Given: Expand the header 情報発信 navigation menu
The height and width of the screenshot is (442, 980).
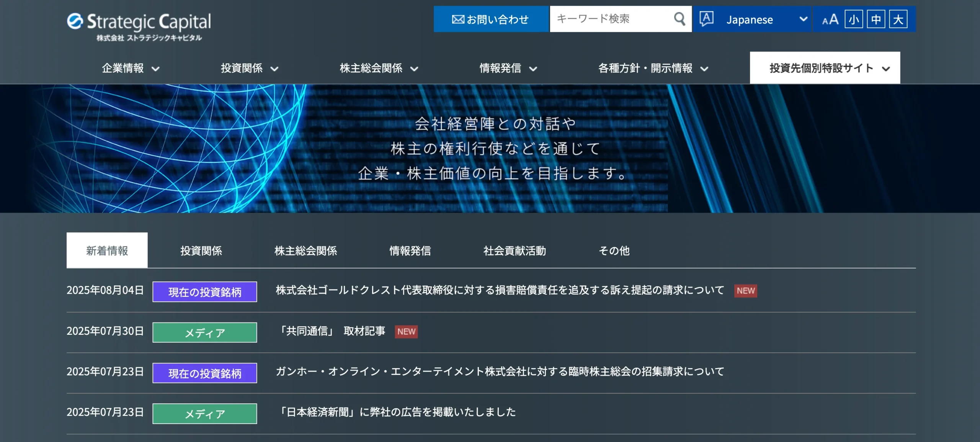Looking at the screenshot, I should (508, 68).
